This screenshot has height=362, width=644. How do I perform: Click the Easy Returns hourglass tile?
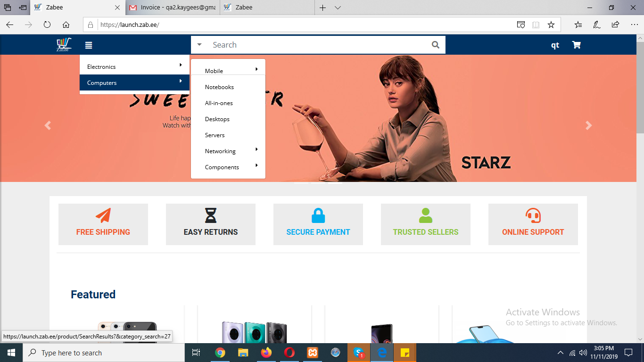coord(211,224)
